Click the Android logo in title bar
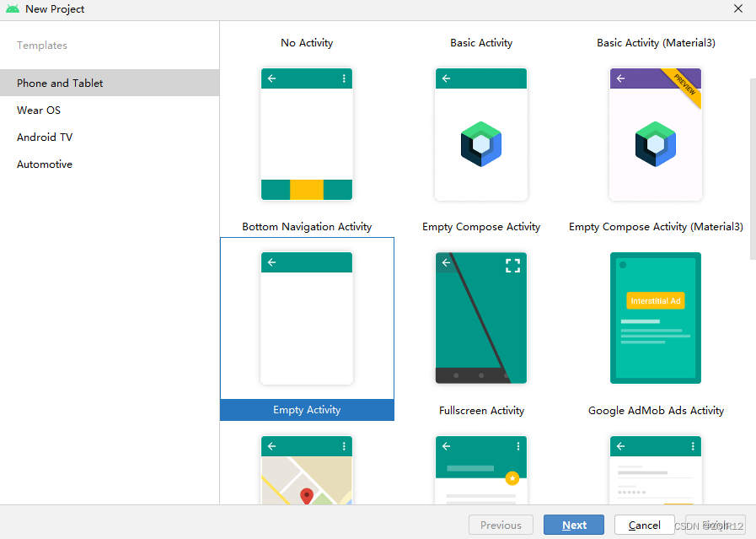 13,8
